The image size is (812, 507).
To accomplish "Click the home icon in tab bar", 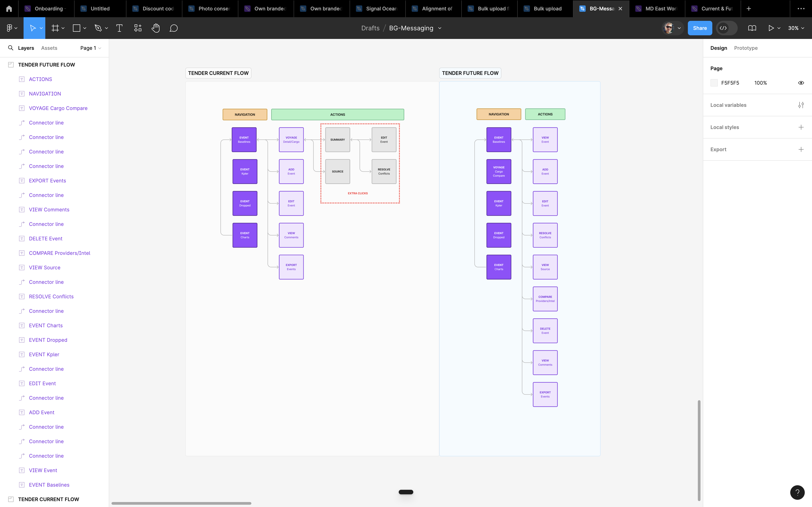I will tap(9, 9).
